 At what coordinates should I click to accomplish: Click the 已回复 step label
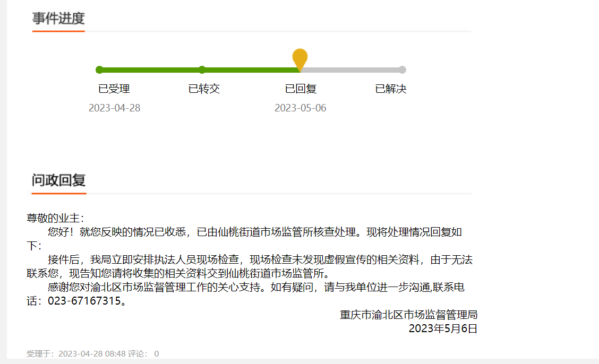[x=301, y=89]
